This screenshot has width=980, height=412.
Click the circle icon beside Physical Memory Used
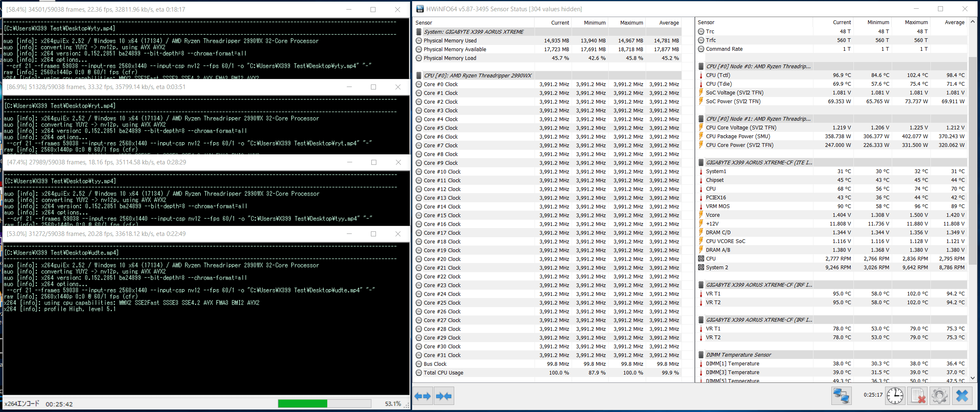(x=419, y=40)
